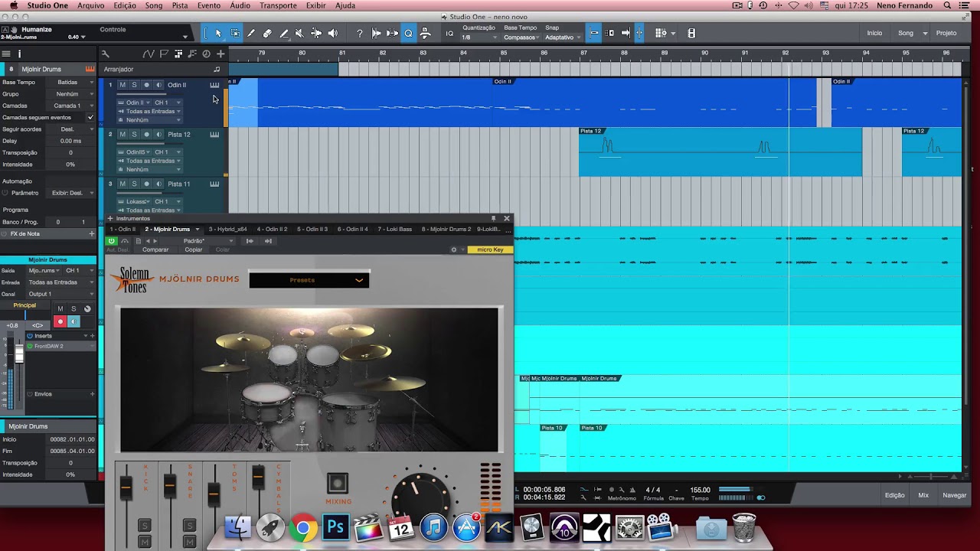Open Finder from the Dock
The image size is (980, 551).
pos(239,528)
